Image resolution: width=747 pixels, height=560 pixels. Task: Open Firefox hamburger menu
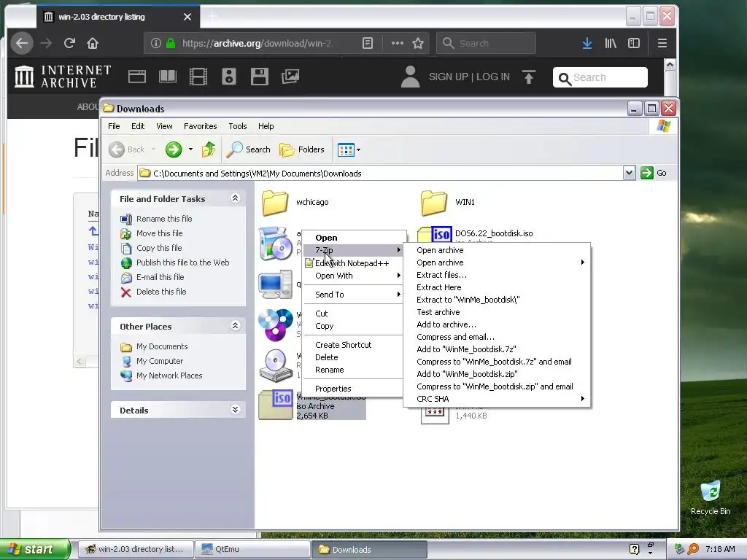click(662, 43)
